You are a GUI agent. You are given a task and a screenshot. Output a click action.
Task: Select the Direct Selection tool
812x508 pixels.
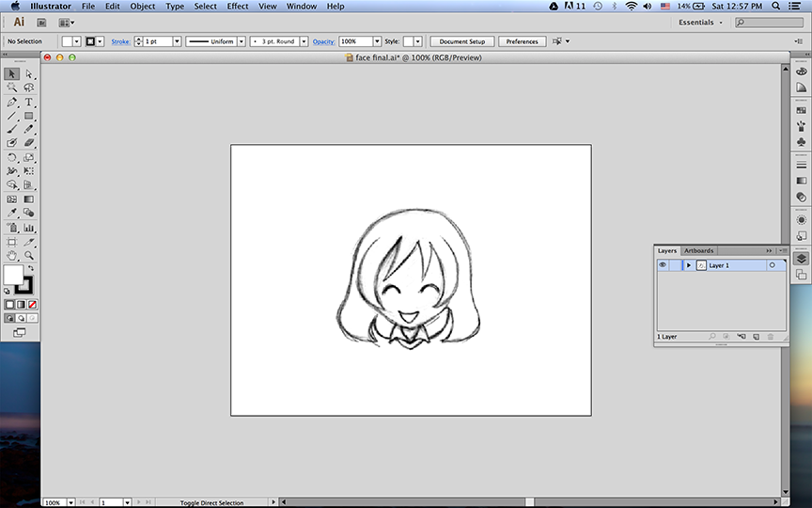point(29,74)
